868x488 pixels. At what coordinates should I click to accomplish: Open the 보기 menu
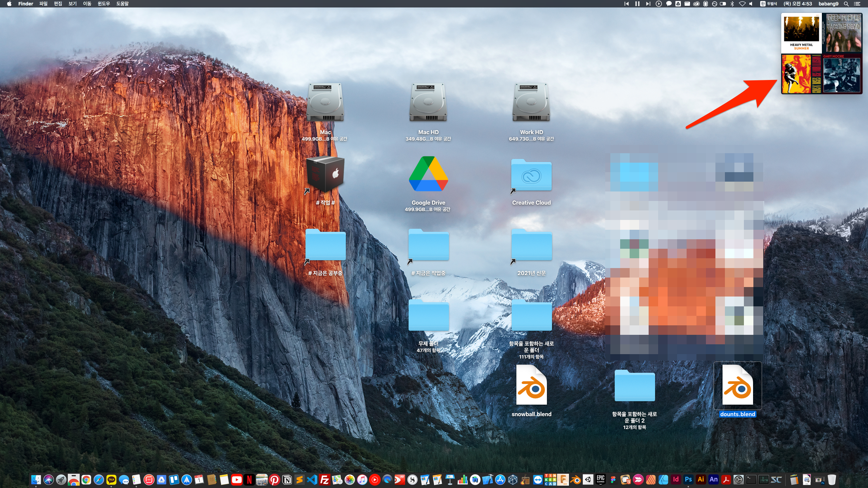point(73,4)
